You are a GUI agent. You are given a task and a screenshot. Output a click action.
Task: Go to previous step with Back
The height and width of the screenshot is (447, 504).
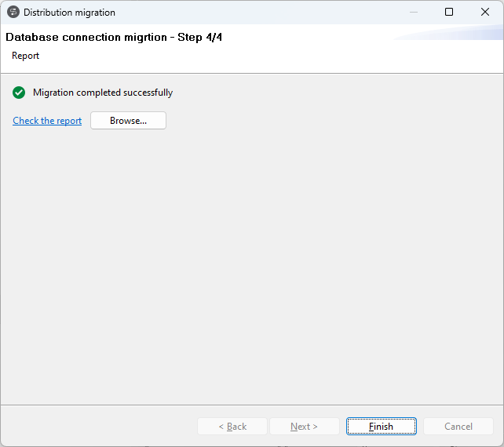point(232,427)
